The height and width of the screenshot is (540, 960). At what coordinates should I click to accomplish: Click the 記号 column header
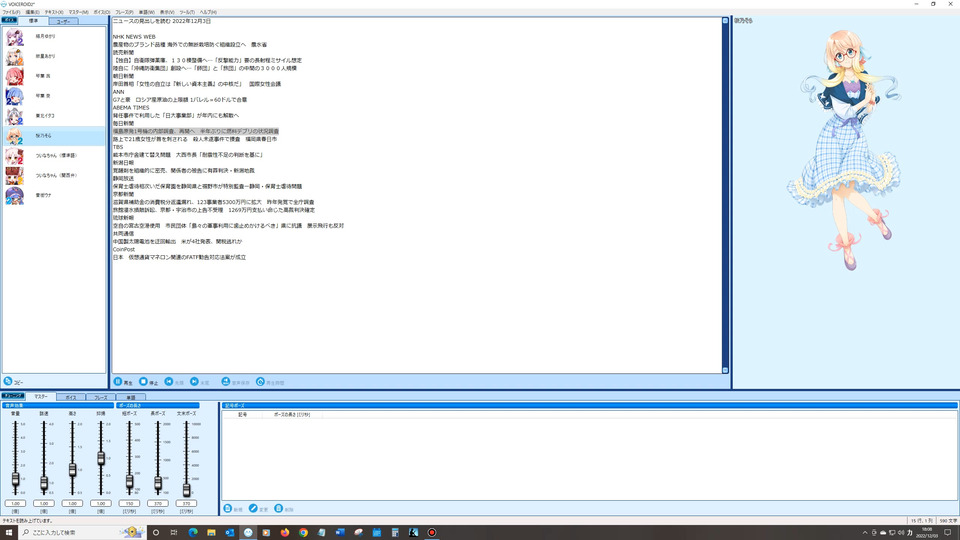click(x=242, y=414)
